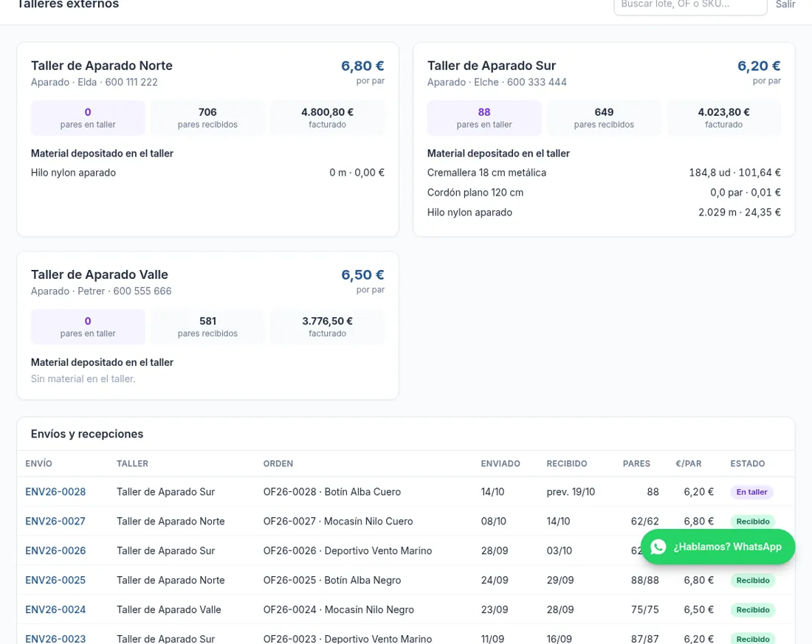Click Hilo nylon aparado in the Norte card

[x=73, y=173]
